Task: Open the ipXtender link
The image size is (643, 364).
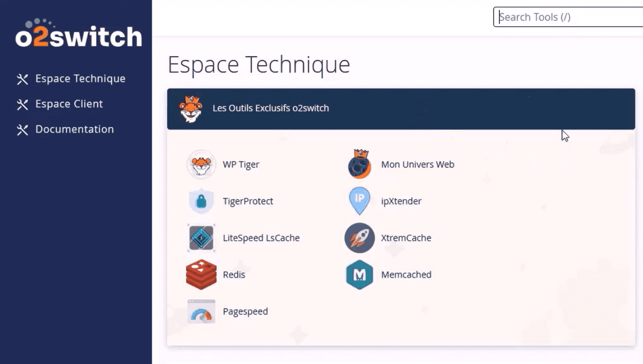Action: click(x=401, y=201)
